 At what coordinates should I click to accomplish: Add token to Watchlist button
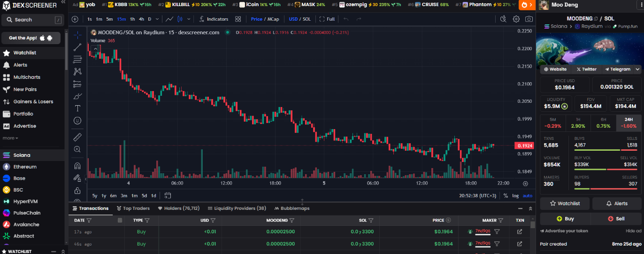[565, 203]
